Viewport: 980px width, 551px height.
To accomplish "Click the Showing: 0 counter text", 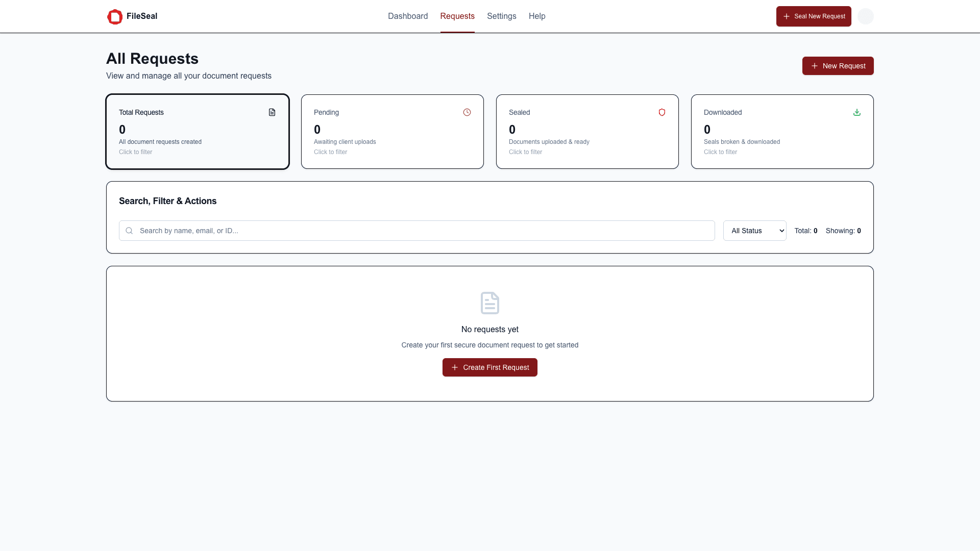I will coord(843,231).
